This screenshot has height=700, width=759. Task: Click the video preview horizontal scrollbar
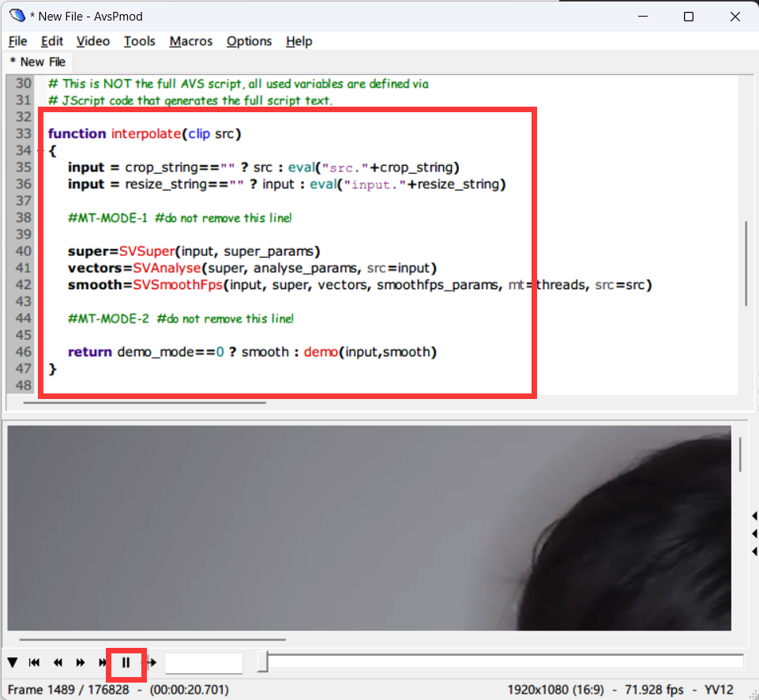pyautogui.click(x=152, y=639)
